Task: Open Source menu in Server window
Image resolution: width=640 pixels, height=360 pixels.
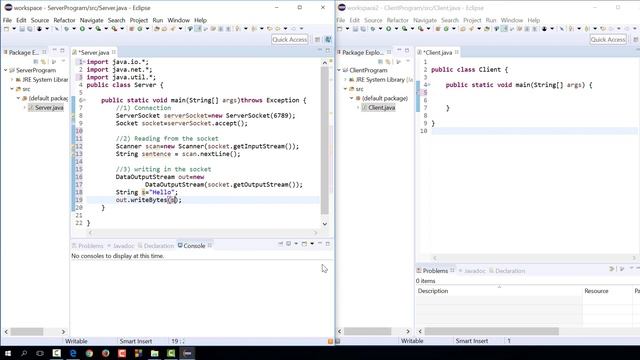Action: click(40, 20)
